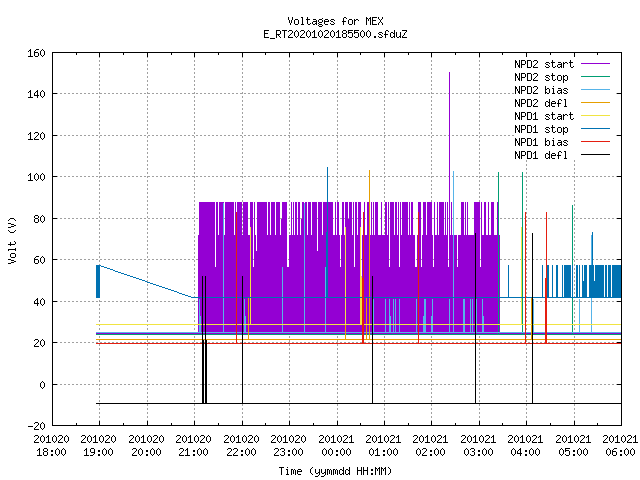Image resolution: width=640 pixels, height=480 pixels.
Task: Click the orange NPD2 defl legend line
Action: pyautogui.click(x=595, y=103)
